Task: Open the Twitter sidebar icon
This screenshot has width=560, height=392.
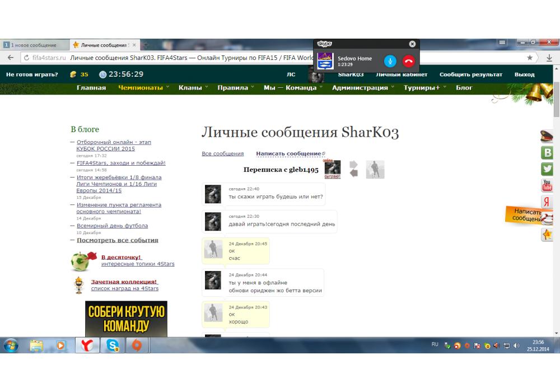Action: point(547,169)
